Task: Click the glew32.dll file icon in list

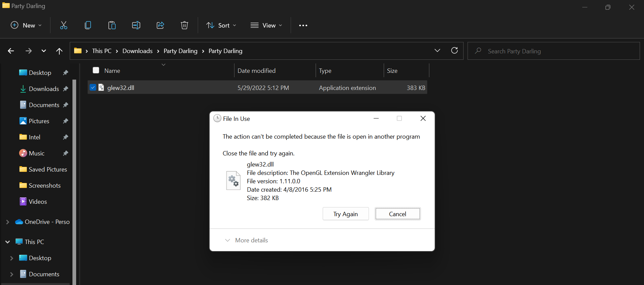Action: point(101,88)
